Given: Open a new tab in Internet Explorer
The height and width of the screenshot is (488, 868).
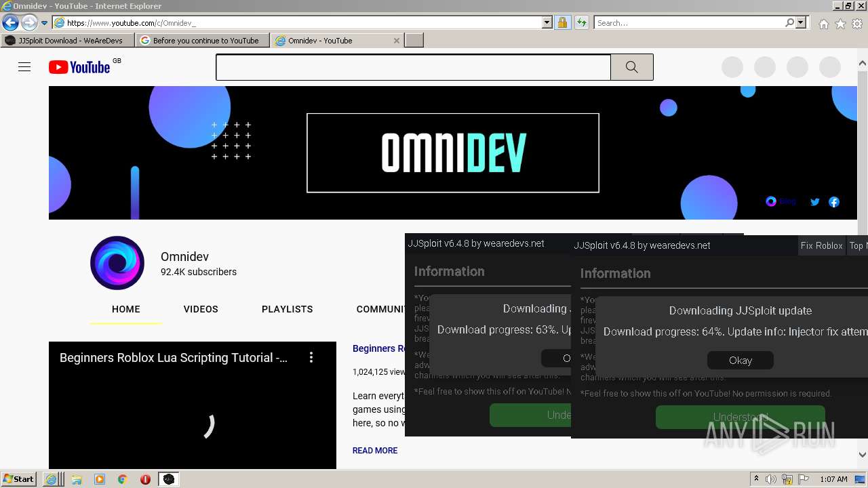Looking at the screenshot, I should [414, 41].
